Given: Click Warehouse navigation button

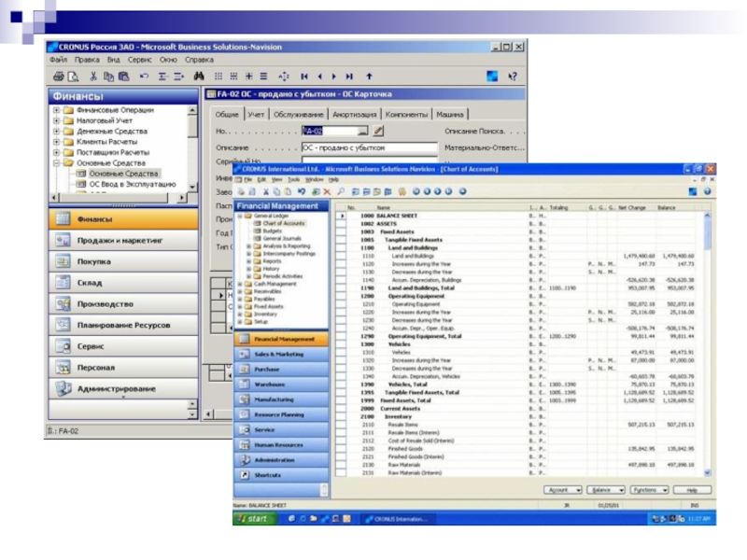Looking at the screenshot, I should (x=281, y=385).
